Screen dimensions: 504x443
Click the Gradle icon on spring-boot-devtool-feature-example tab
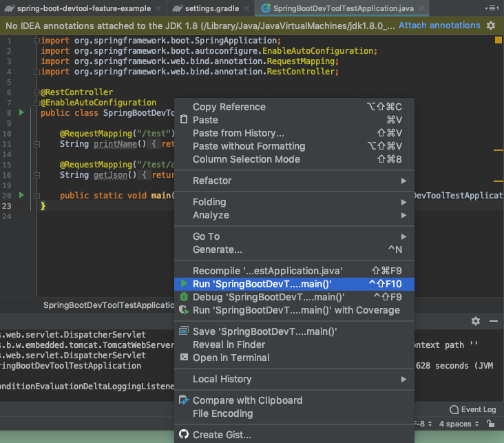click(x=10, y=8)
